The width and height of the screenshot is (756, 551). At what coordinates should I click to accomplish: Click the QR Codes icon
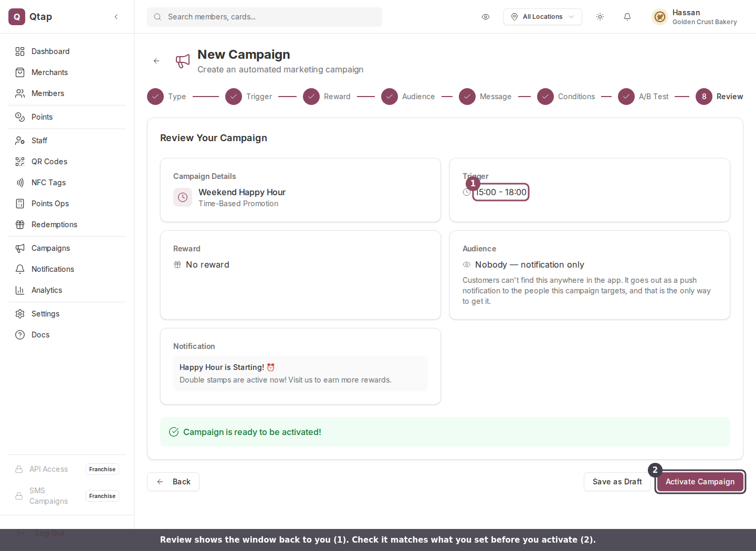tap(20, 162)
